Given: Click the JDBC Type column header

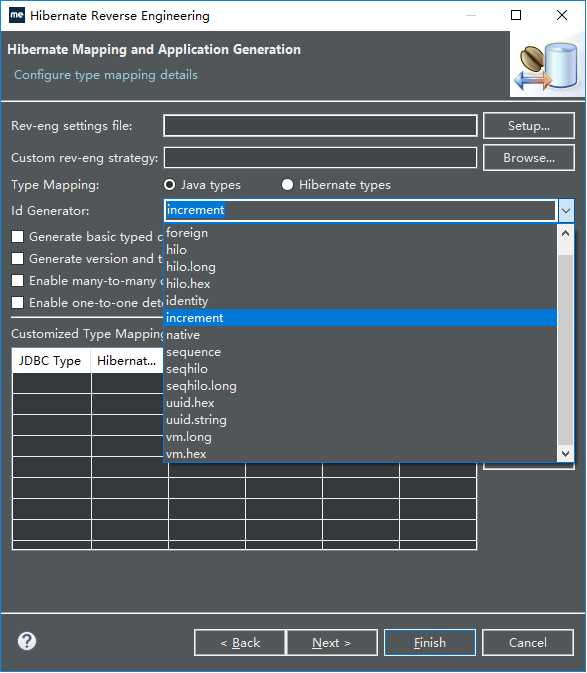Looking at the screenshot, I should click(51, 361).
